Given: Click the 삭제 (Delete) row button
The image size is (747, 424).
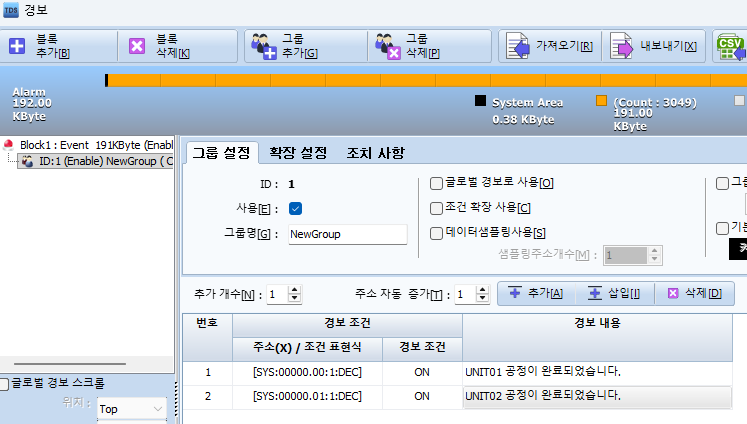Looking at the screenshot, I should click(693, 293).
